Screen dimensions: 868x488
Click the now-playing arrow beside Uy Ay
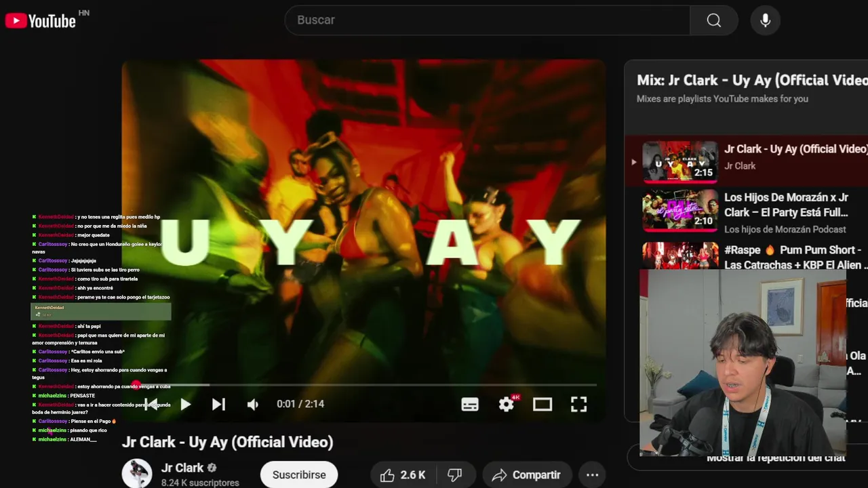(x=633, y=162)
